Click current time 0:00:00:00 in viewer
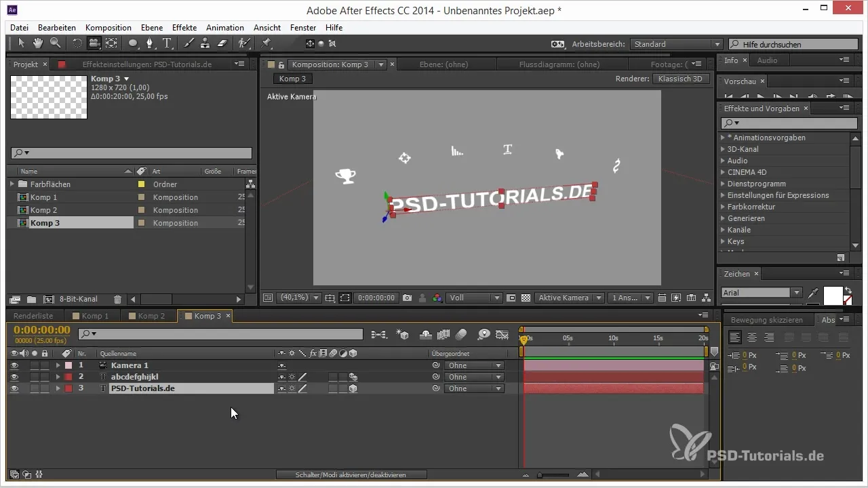This screenshot has height=488, width=868. (x=376, y=298)
